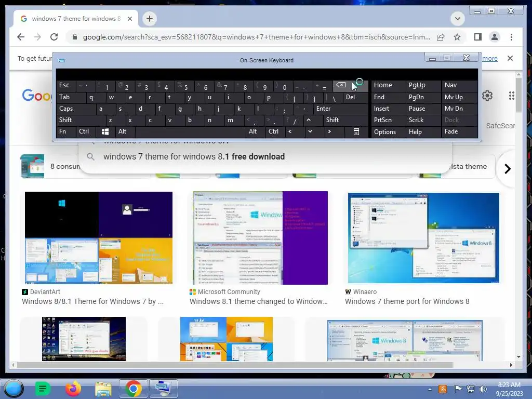Screen dimensions: 532x399
Task: Open 'Windows 8.1 theme changed to Window...' link
Action: [259, 301]
